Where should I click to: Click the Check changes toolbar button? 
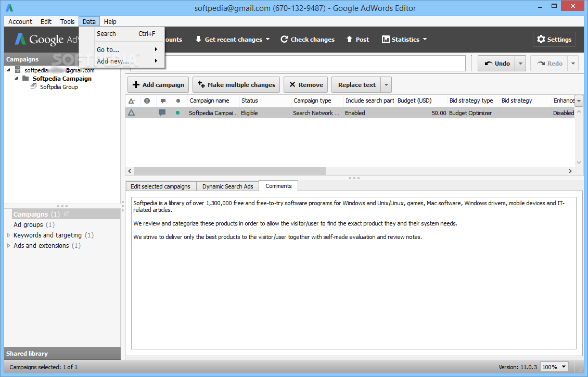(x=308, y=39)
